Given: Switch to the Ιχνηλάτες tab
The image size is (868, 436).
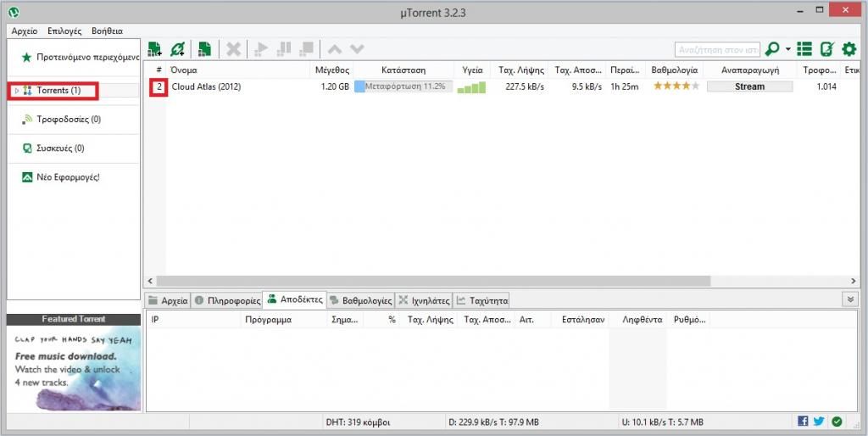Looking at the screenshot, I should [x=424, y=301].
